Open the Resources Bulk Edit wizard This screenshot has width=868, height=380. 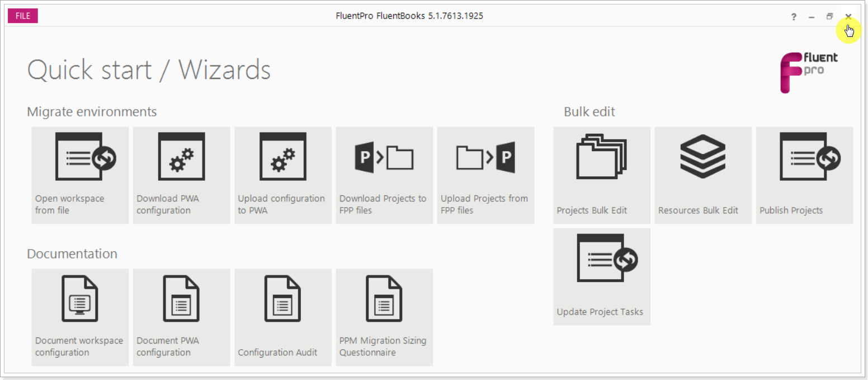pos(703,175)
